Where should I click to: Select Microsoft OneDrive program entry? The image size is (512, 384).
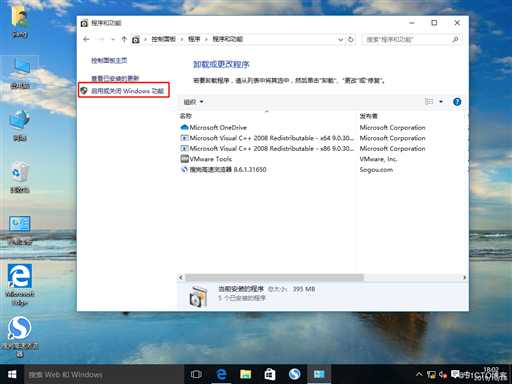tap(218, 127)
